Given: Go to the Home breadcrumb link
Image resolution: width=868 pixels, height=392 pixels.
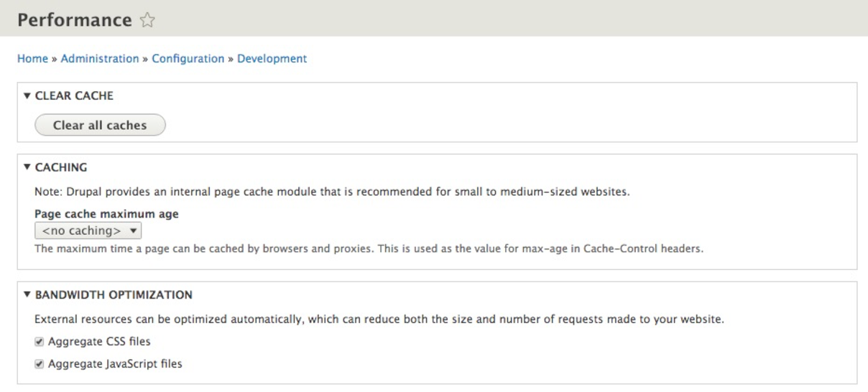Looking at the screenshot, I should coord(29,59).
